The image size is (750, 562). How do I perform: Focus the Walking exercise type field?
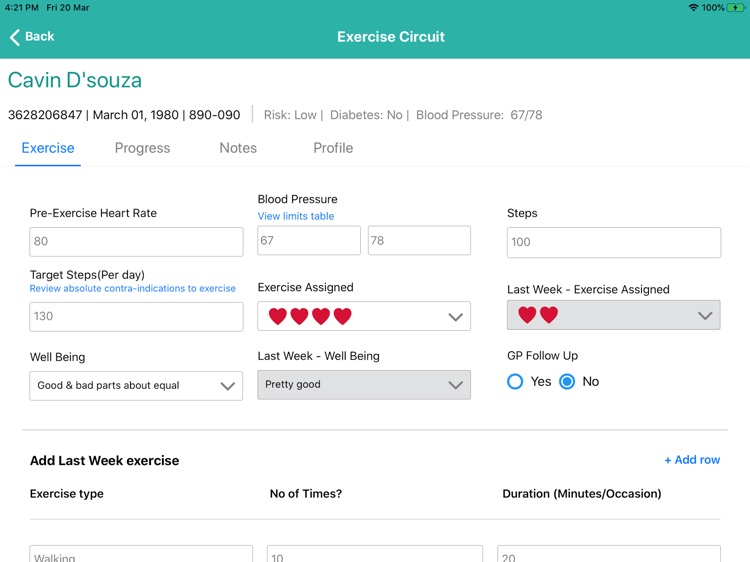[x=141, y=554]
